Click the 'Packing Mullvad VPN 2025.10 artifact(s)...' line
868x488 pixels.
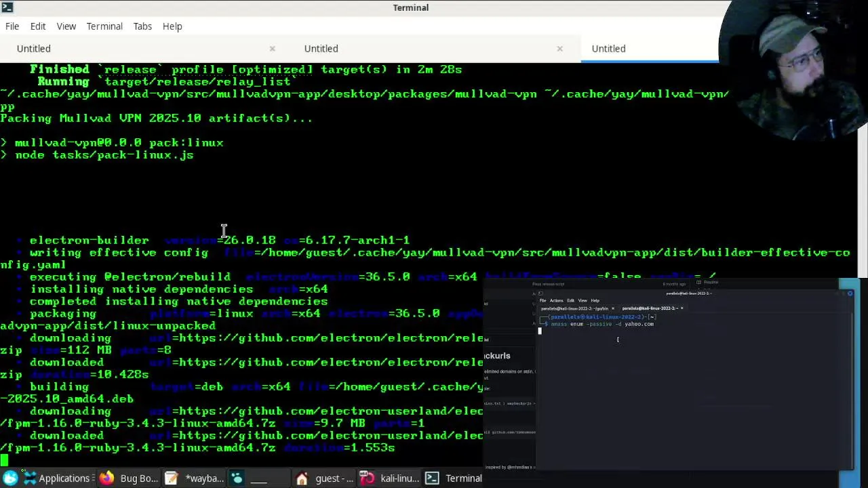click(x=157, y=118)
